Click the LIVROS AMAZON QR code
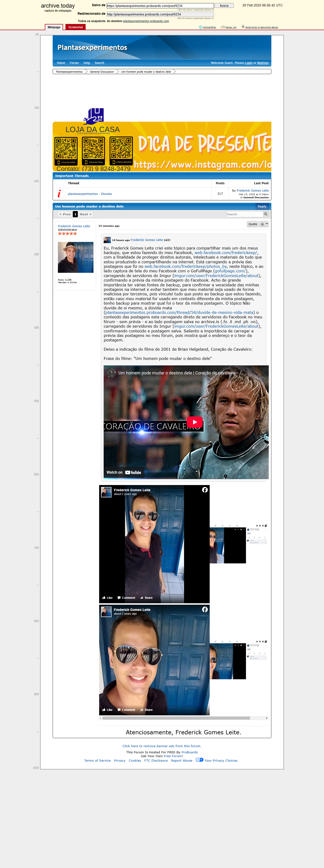Image resolution: width=324 pixels, height=868 pixels. pyautogui.click(x=121, y=151)
